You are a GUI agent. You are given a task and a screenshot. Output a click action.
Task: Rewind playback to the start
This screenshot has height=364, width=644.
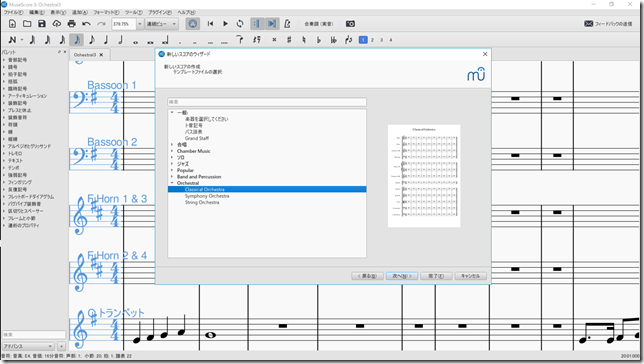[210, 24]
